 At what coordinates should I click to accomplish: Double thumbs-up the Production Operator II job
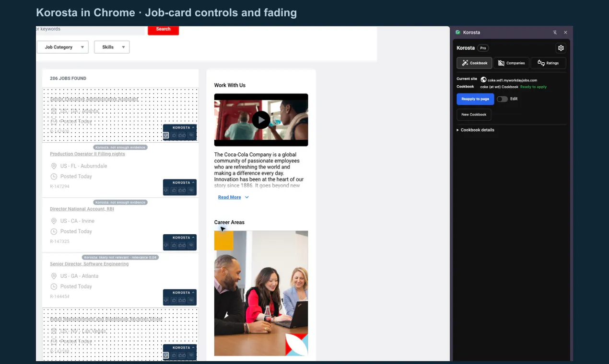point(182,190)
